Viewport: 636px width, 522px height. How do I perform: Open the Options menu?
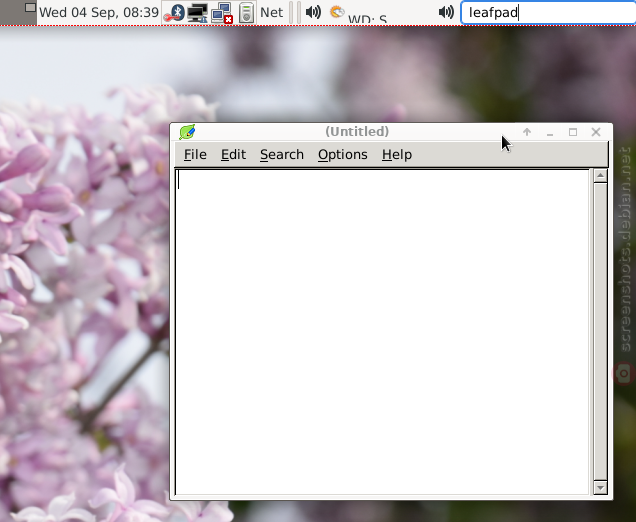coord(343,155)
